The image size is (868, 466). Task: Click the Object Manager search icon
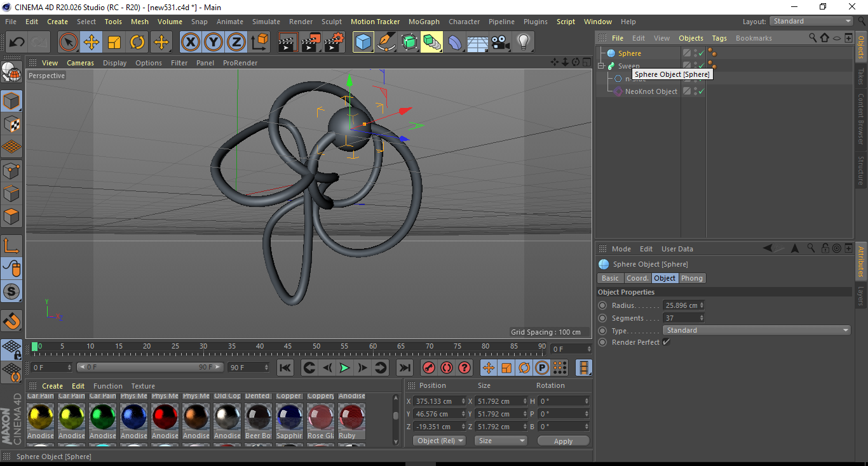pos(813,38)
